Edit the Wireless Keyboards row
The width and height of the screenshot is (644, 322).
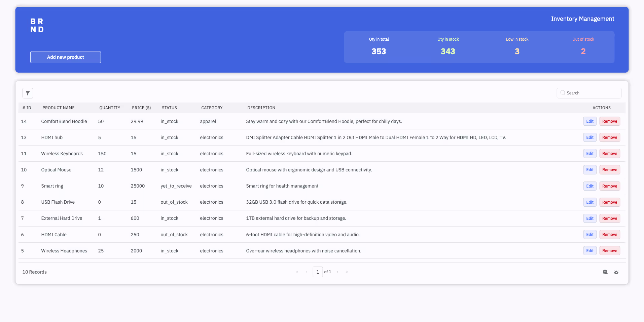tap(590, 154)
